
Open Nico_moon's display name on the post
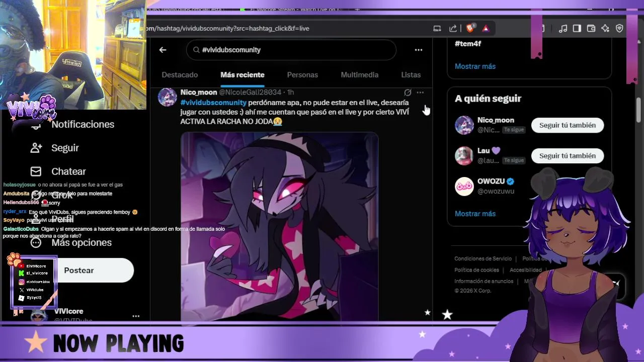(x=199, y=93)
